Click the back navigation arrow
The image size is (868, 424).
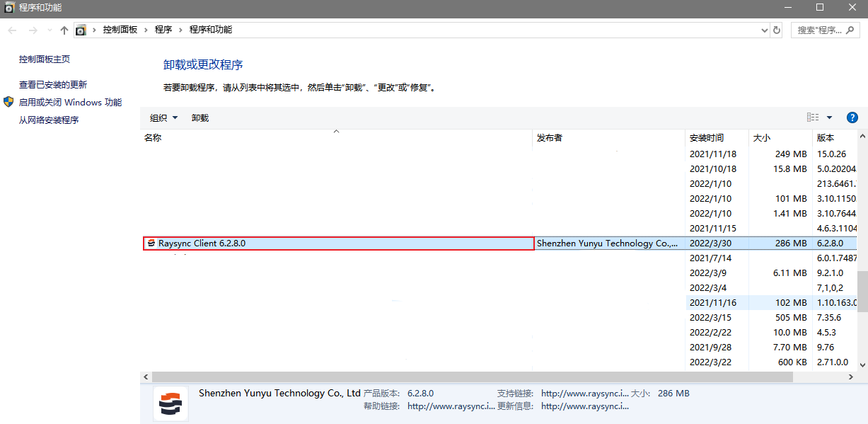coord(12,30)
